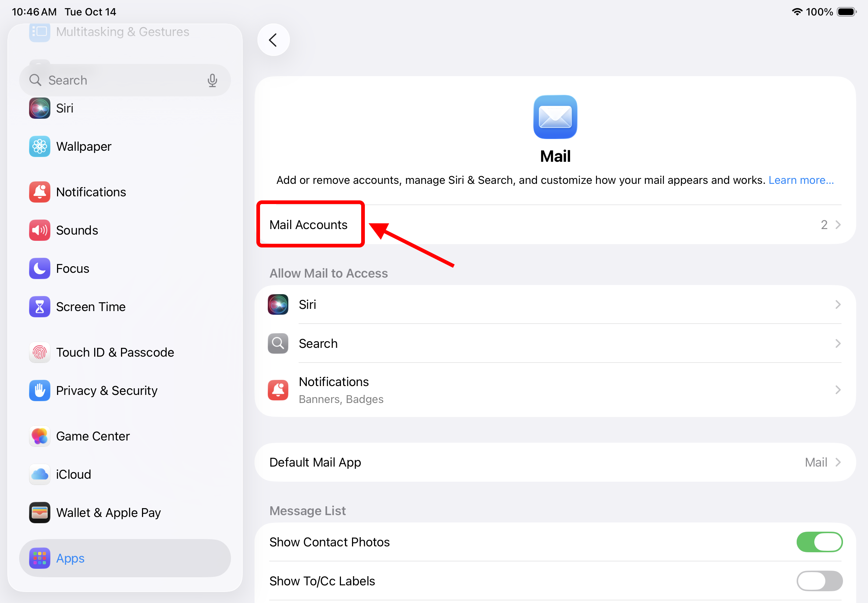Open Wallpaper settings icon in sidebar
Screen dimensions: 868x603
40,146
